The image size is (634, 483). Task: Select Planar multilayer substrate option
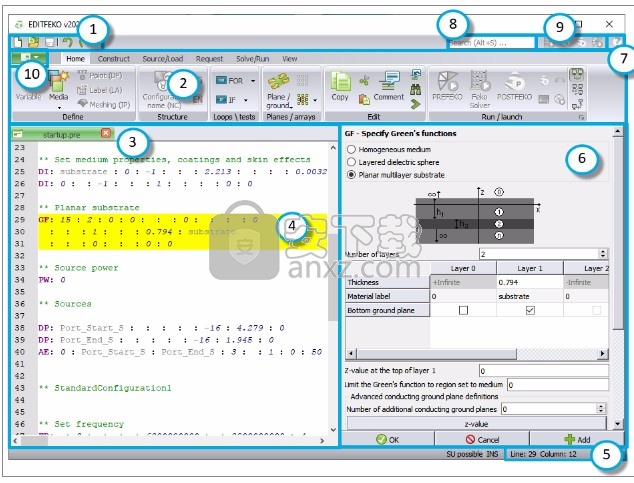(396, 175)
